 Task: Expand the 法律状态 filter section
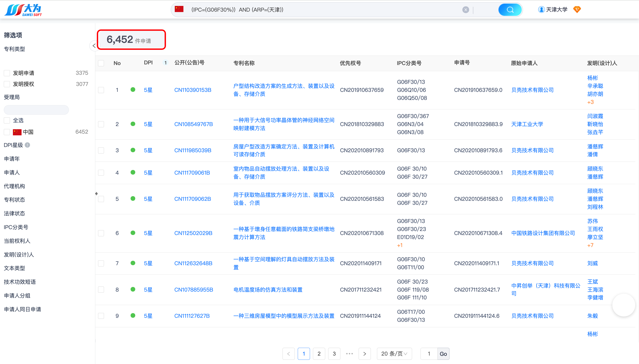pos(14,213)
